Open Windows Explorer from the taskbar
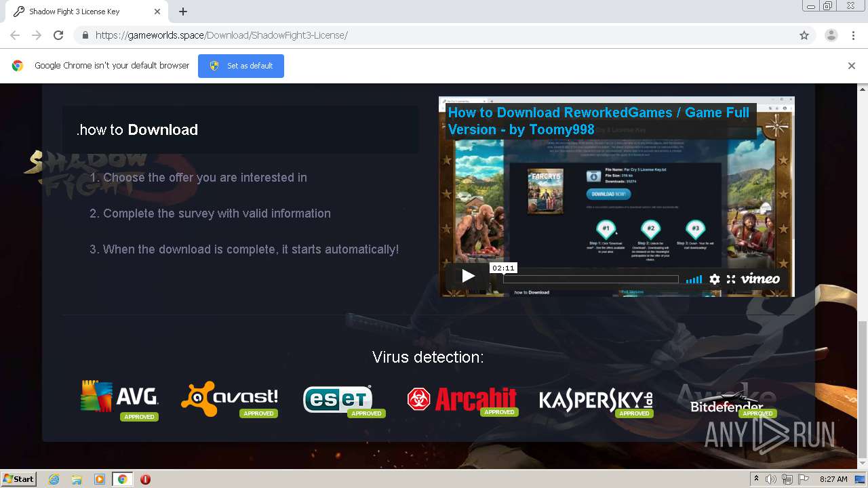This screenshot has height=488, width=868. [x=77, y=479]
